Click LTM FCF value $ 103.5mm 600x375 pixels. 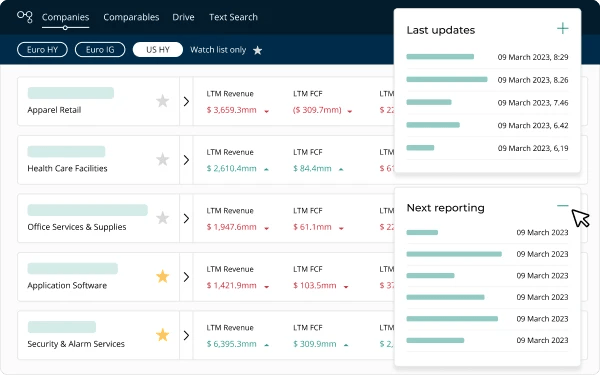click(x=315, y=285)
